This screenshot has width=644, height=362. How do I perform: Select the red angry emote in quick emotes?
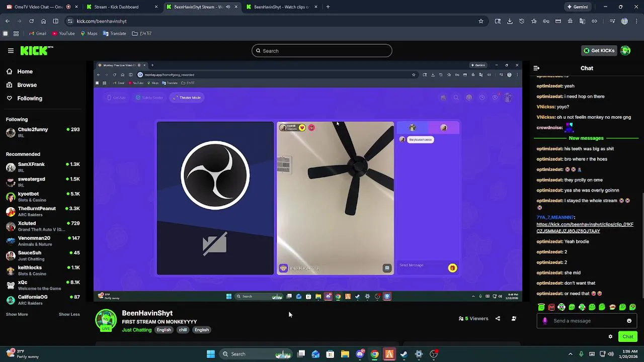coord(551,307)
